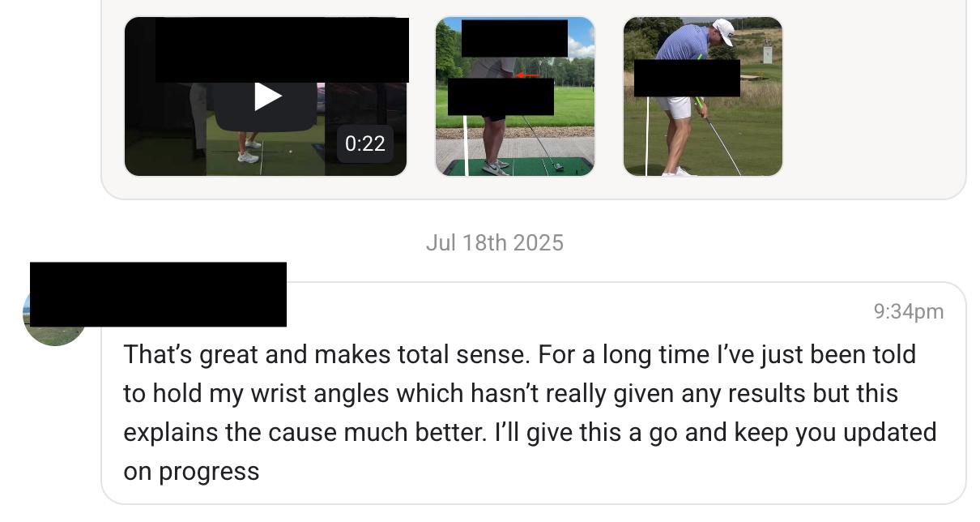This screenshot has height=522, width=980.
Task: Click the red arrow in the middle photo
Action: click(x=528, y=75)
